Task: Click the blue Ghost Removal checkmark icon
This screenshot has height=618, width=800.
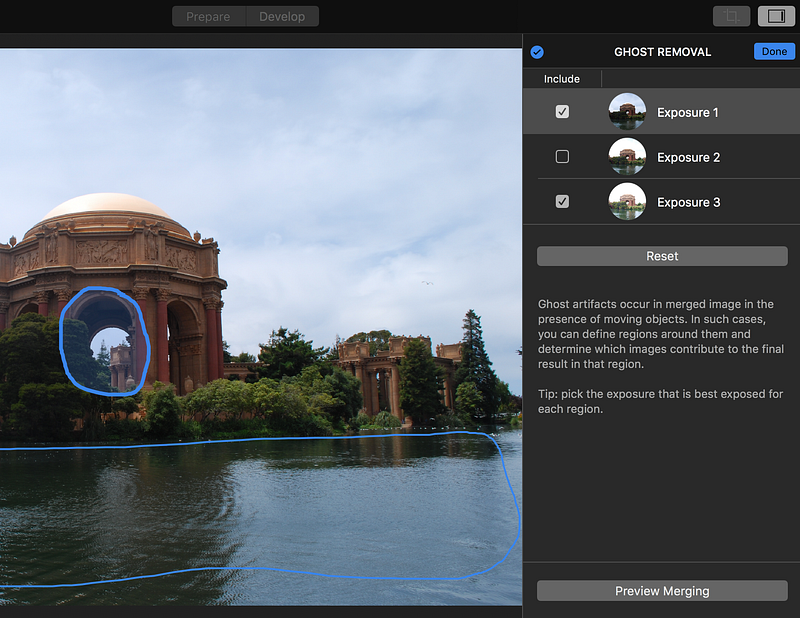Action: pyautogui.click(x=537, y=52)
